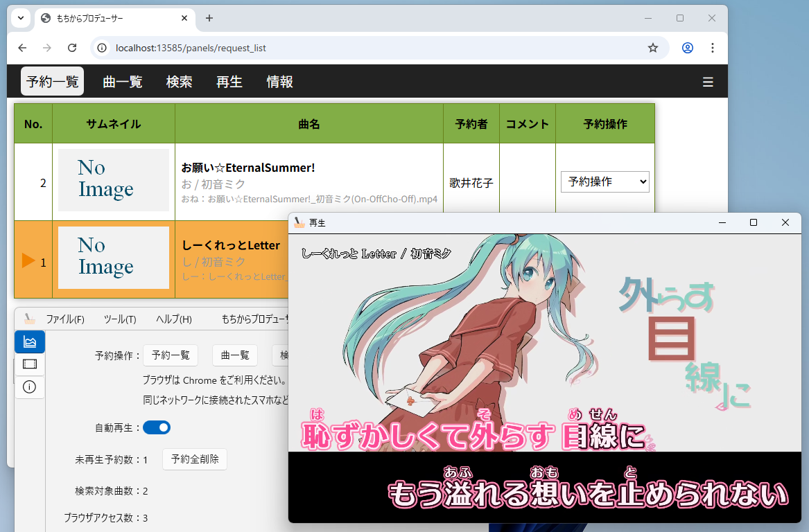Toggle the 自動再生 switch
809x532 pixels.
pyautogui.click(x=157, y=427)
